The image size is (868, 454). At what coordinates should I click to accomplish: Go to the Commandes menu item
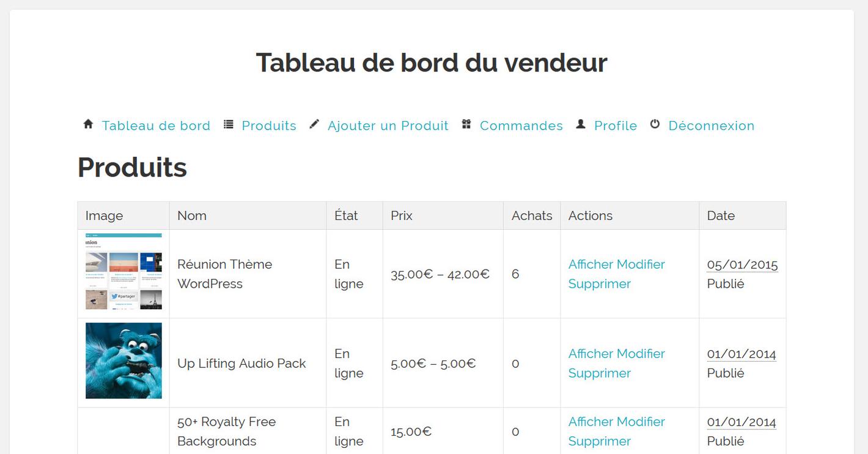coord(521,125)
